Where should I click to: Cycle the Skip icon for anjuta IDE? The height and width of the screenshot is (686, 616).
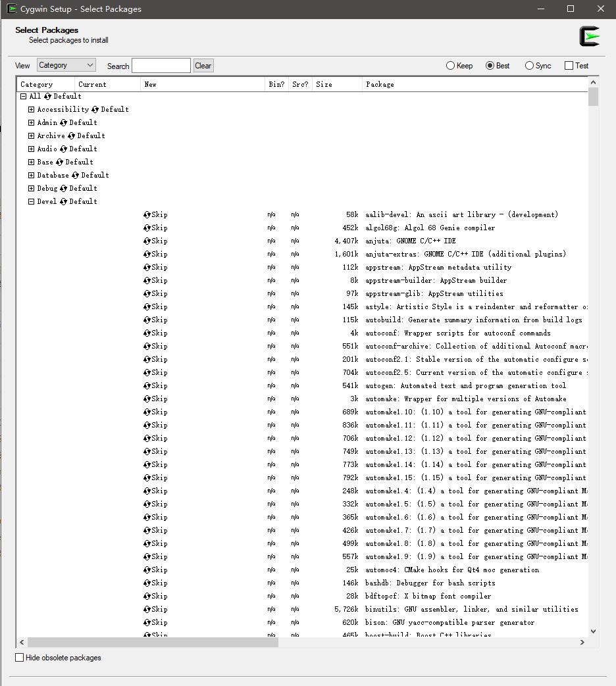(x=147, y=241)
